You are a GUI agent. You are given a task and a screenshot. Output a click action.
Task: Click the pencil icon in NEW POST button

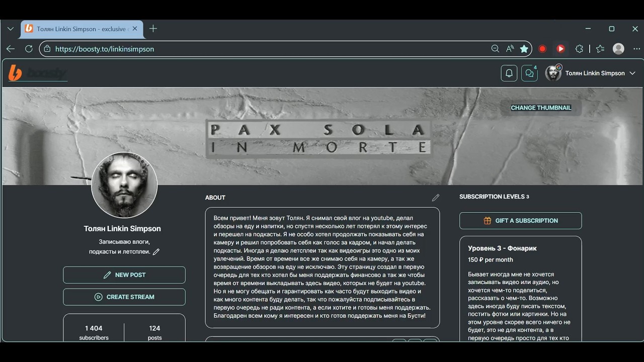(107, 275)
